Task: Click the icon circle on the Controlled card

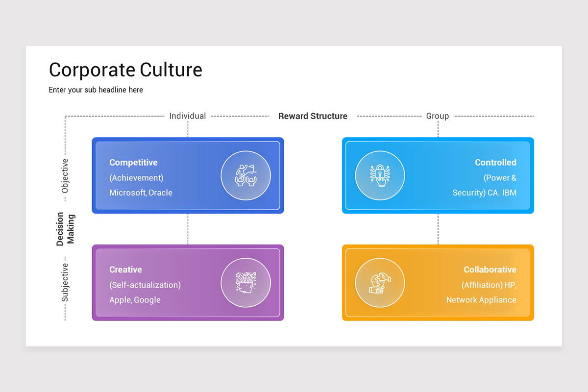Action: [x=380, y=175]
